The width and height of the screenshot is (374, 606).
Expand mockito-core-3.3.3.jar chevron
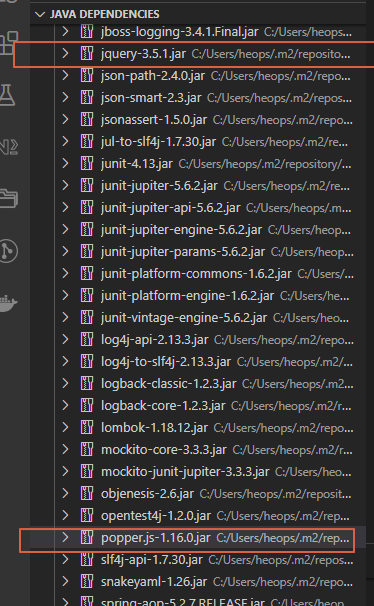(65, 449)
